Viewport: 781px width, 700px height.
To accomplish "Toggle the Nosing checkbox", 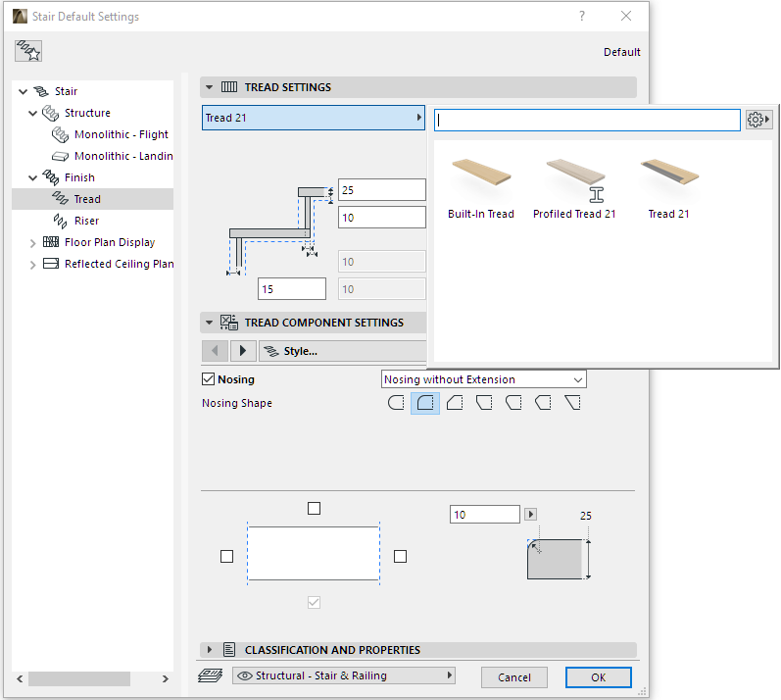I will pyautogui.click(x=208, y=379).
